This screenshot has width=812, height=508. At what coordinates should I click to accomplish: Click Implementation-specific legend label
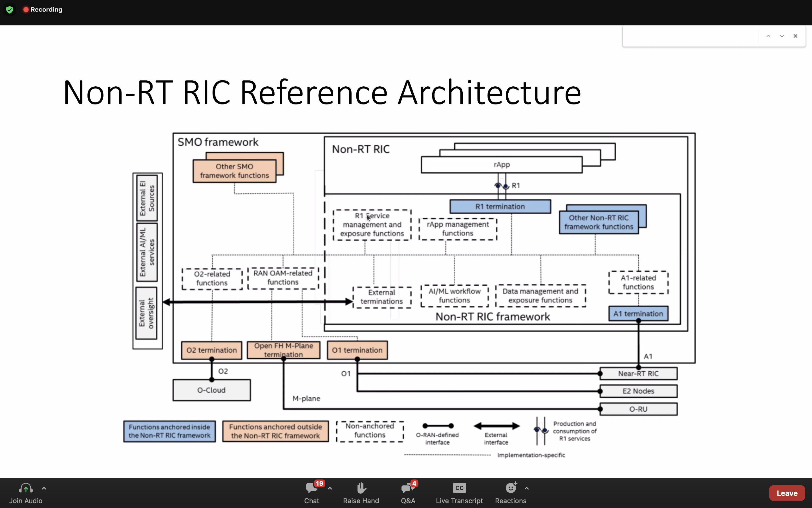(531, 455)
